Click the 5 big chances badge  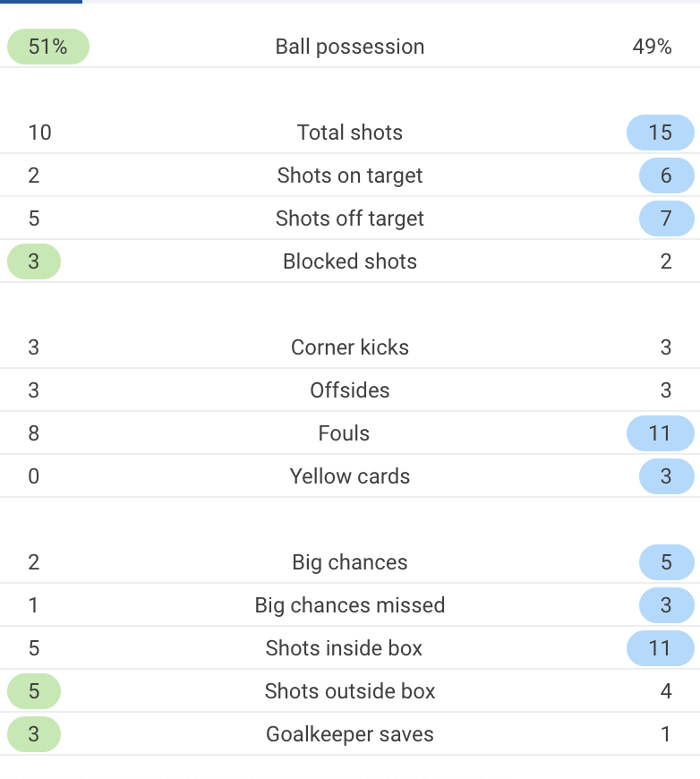click(666, 562)
